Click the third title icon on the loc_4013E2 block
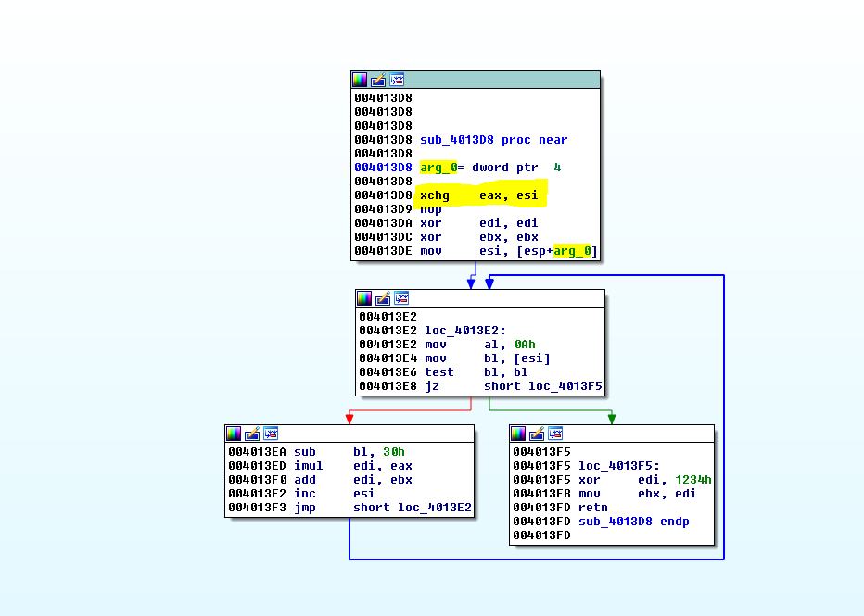Viewport: 864px width, 616px height. tap(401, 298)
